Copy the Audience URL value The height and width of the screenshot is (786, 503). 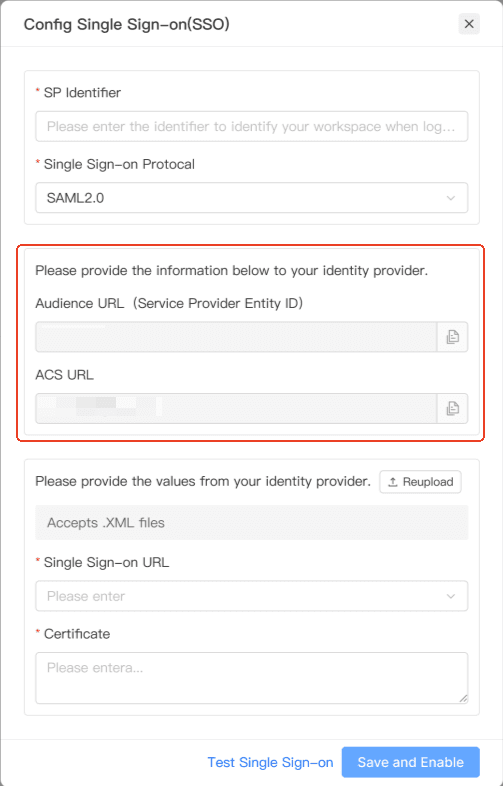452,337
